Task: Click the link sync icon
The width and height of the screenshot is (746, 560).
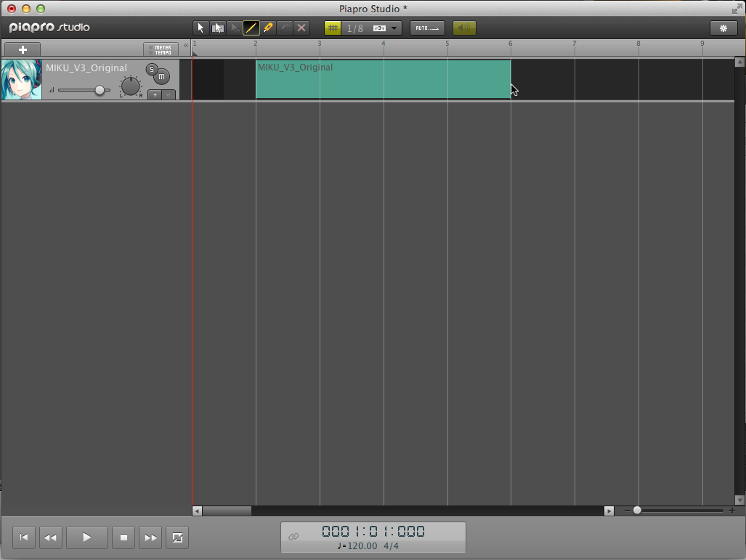Action: pos(293,537)
